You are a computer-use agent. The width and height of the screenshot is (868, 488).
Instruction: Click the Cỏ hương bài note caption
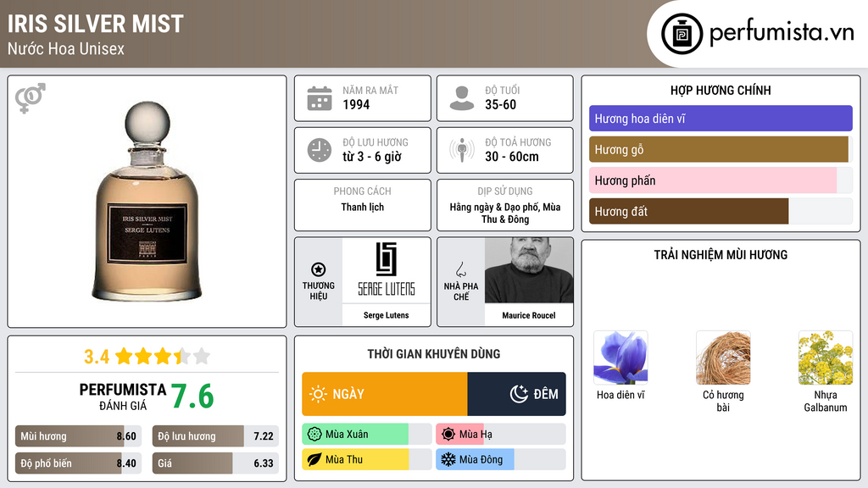(x=723, y=401)
